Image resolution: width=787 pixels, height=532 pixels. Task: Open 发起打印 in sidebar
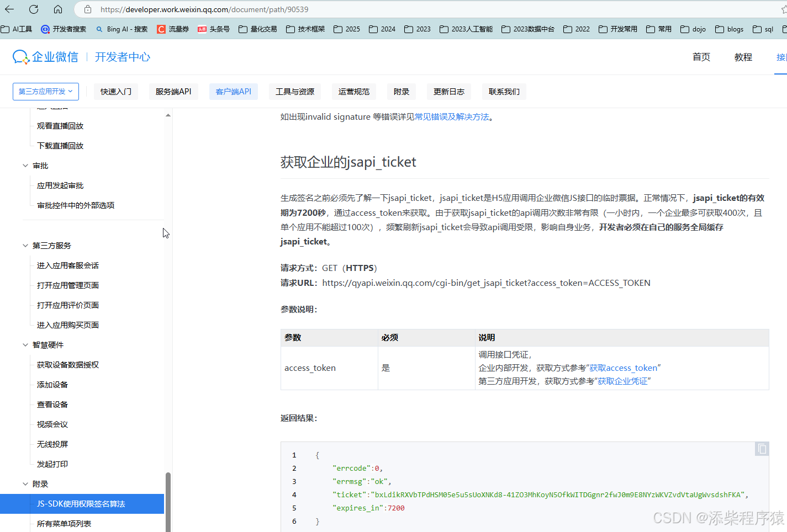click(x=52, y=464)
